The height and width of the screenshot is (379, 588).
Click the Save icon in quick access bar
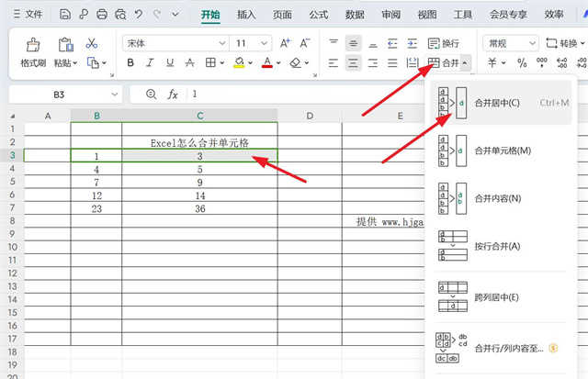(x=64, y=15)
